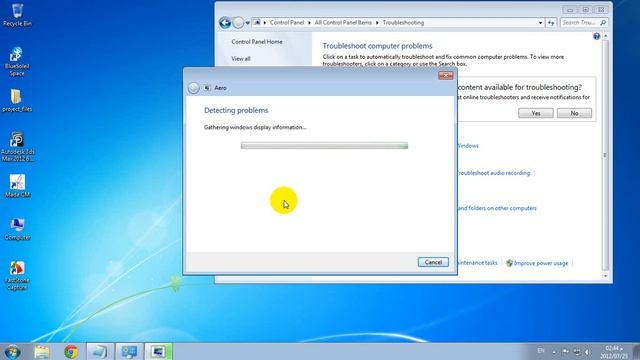
Task: Select the Computer desktop icon
Action: pos(17,229)
